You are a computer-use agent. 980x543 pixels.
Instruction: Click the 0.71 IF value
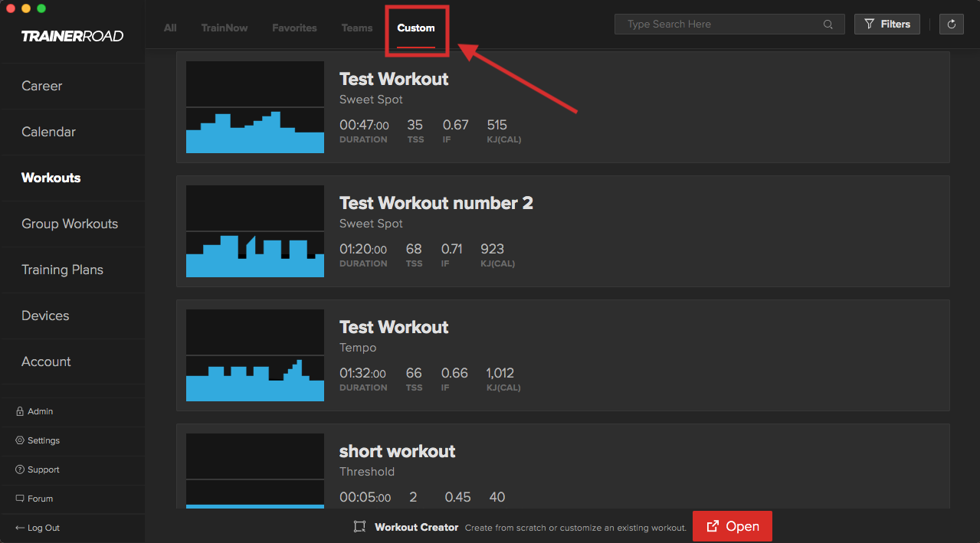452,249
